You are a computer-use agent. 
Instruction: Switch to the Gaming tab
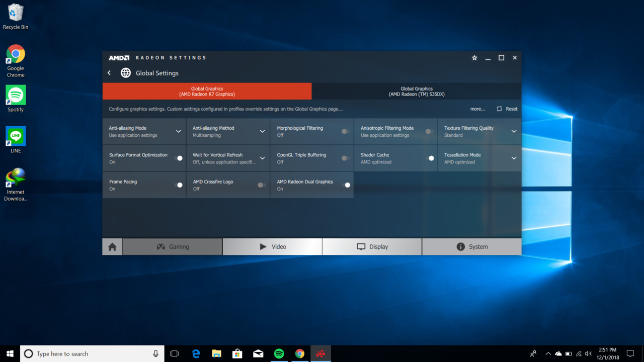[172, 247]
